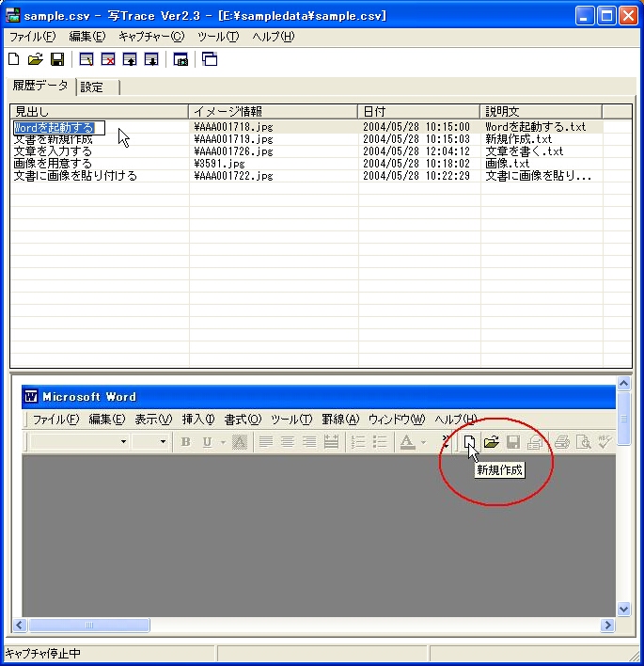Image resolution: width=644 pixels, height=666 pixels.
Task: Open the ファイル(F) menu
Action: point(33,37)
